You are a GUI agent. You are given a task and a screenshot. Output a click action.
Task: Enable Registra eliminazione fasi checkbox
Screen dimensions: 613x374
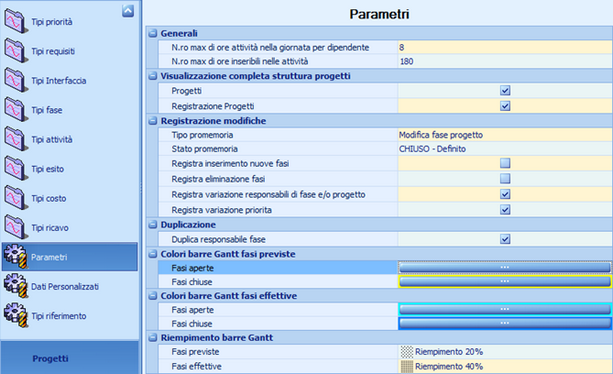505,179
